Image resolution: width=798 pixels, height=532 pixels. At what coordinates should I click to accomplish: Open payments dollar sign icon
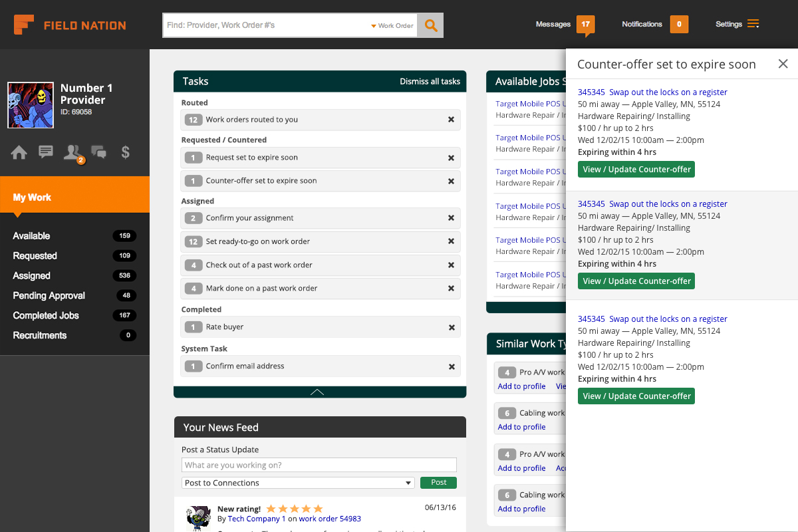[125, 152]
